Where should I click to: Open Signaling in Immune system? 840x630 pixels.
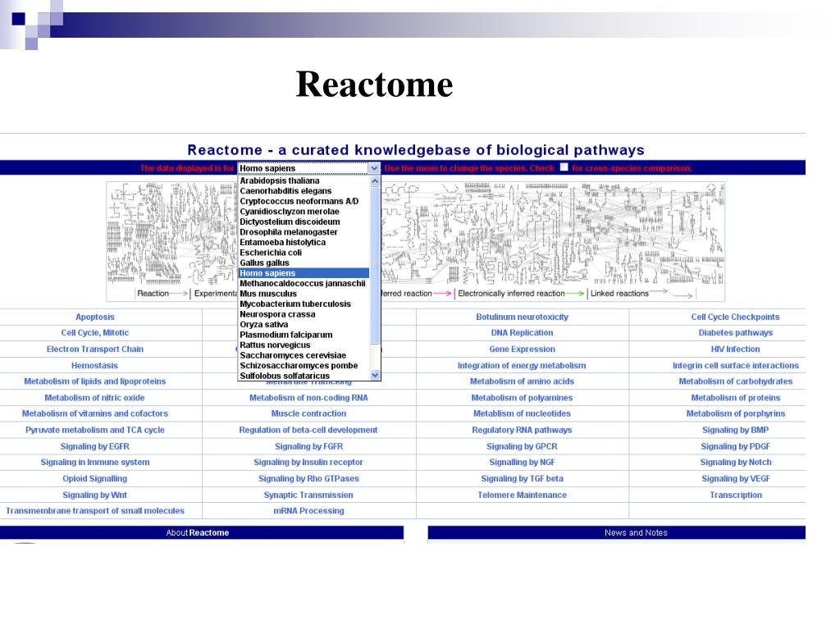pos(95,463)
